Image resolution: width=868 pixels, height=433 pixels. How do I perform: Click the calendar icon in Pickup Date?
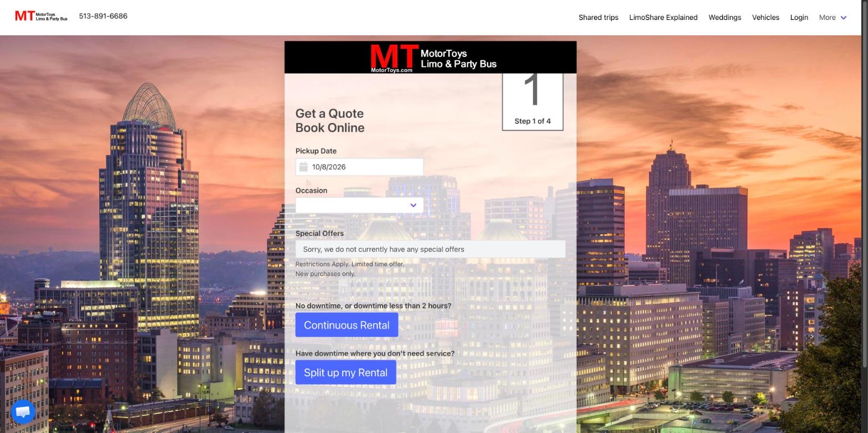click(303, 167)
